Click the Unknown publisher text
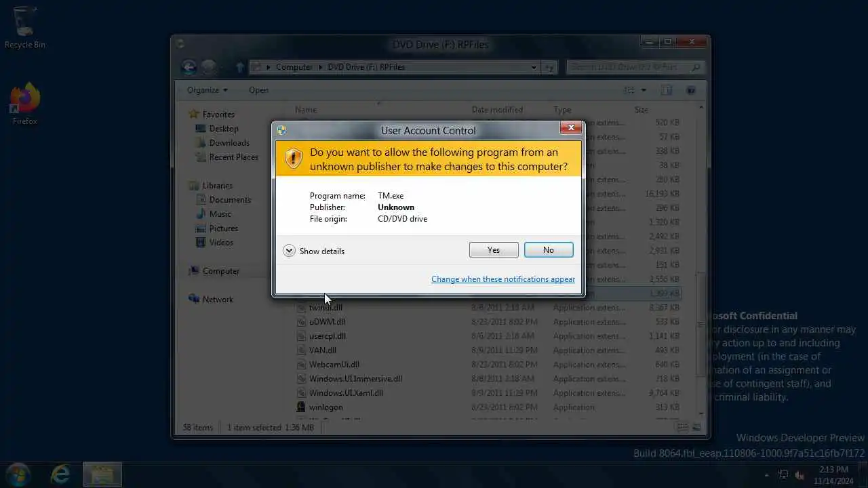 [396, 207]
